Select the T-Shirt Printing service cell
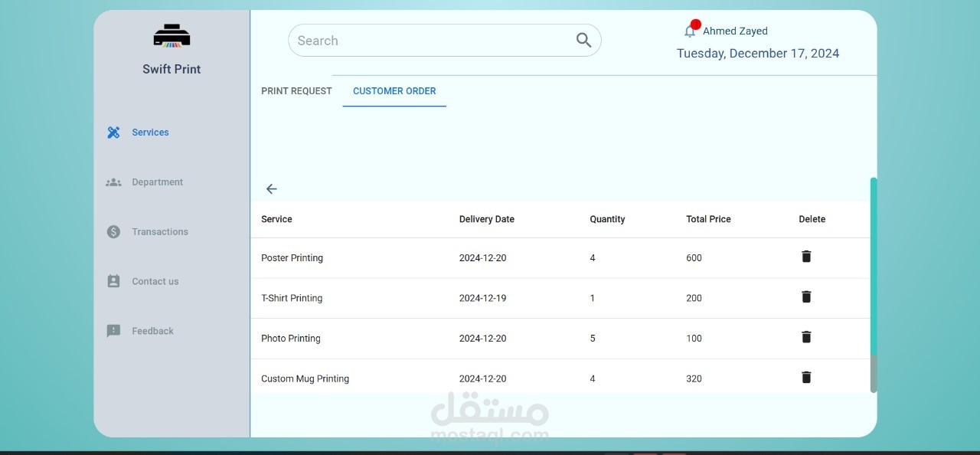This screenshot has width=980, height=455. coord(292,298)
